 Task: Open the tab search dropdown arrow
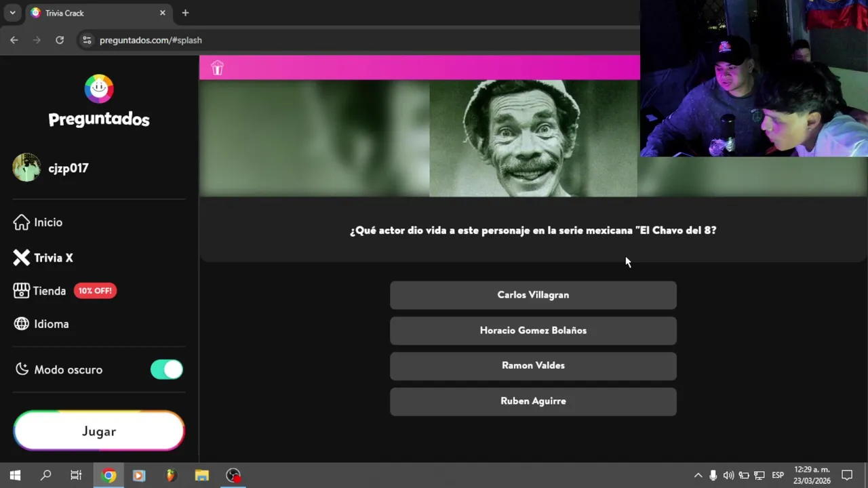tap(12, 13)
